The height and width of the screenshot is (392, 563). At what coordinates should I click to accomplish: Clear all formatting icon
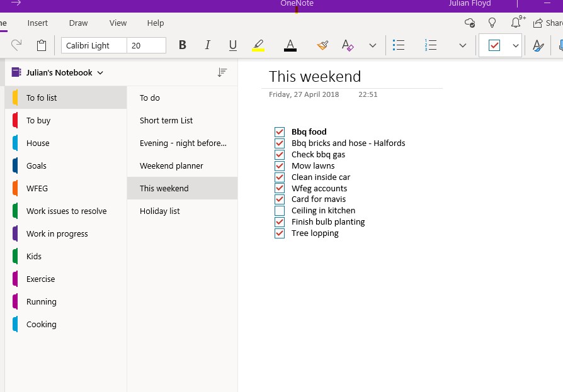pyautogui.click(x=348, y=45)
